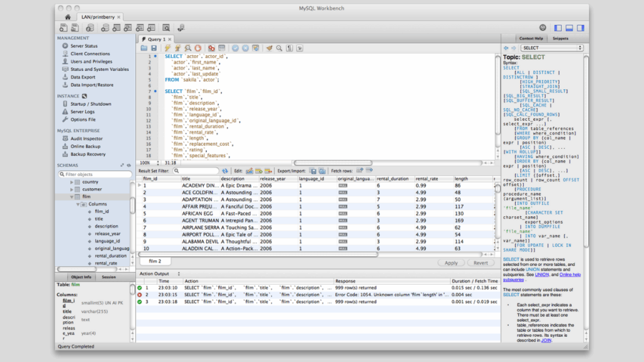Open a SQL script file from editor toolbar
This screenshot has height=362, width=644.
tap(144, 48)
